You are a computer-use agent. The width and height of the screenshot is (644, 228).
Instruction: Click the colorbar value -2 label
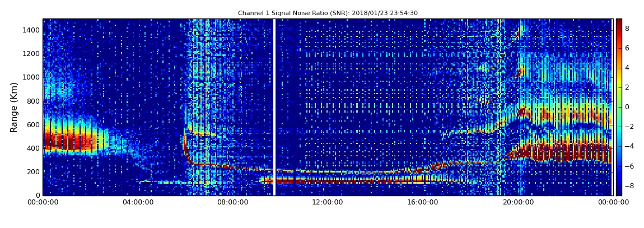coord(628,127)
